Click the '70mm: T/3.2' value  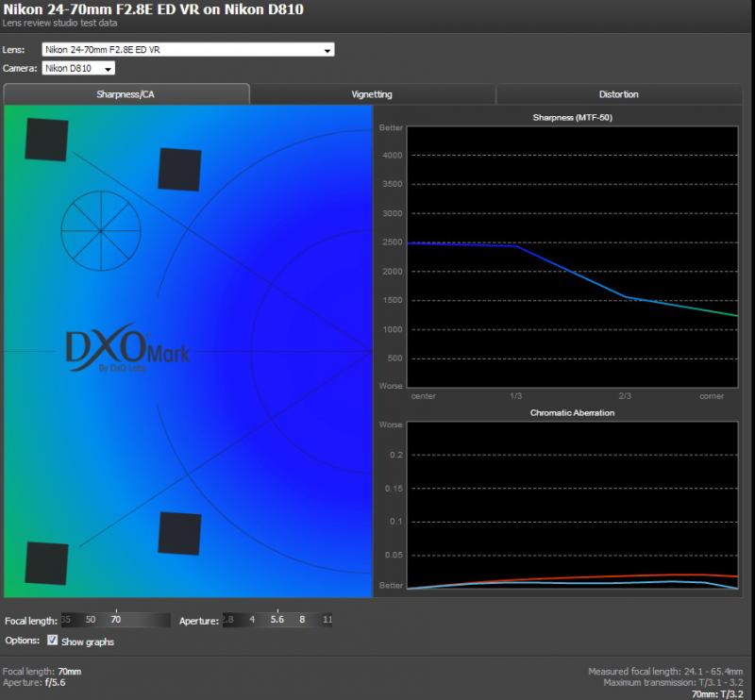point(717,694)
